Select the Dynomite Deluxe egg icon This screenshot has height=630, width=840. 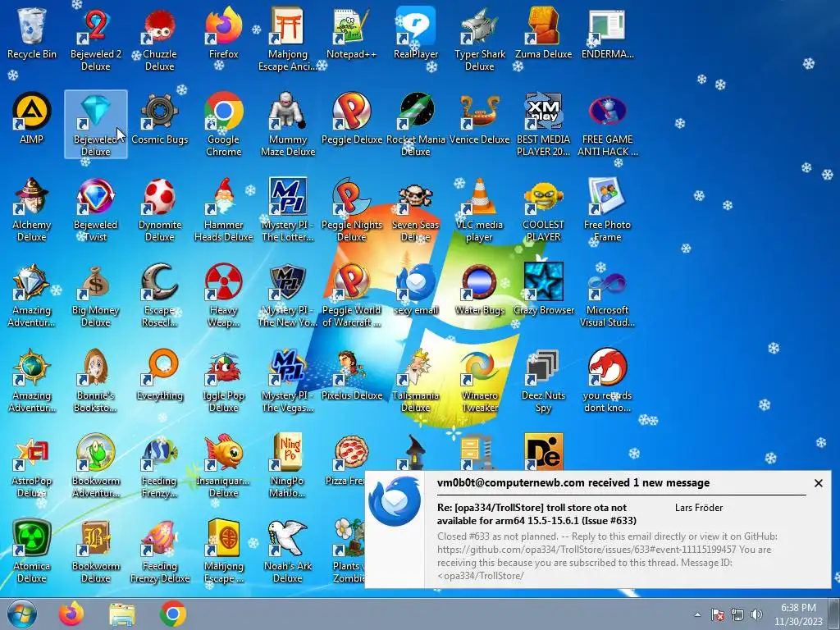pyautogui.click(x=160, y=209)
